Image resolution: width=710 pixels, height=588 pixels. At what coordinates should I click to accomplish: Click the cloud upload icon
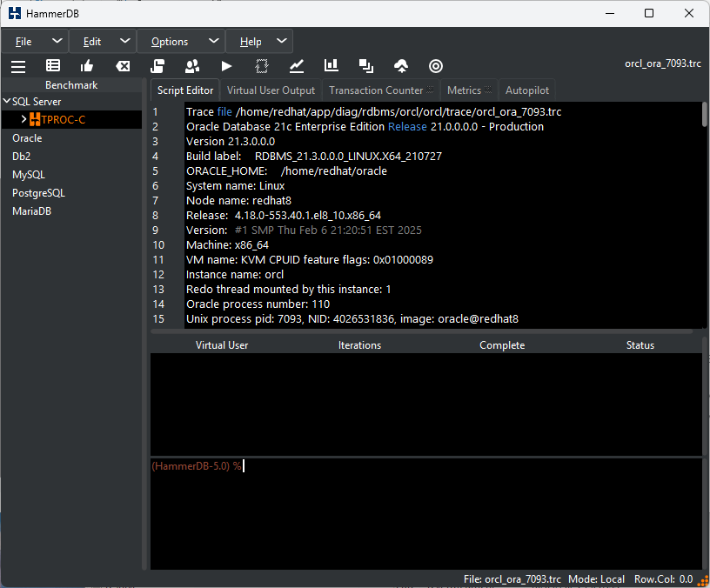point(401,66)
